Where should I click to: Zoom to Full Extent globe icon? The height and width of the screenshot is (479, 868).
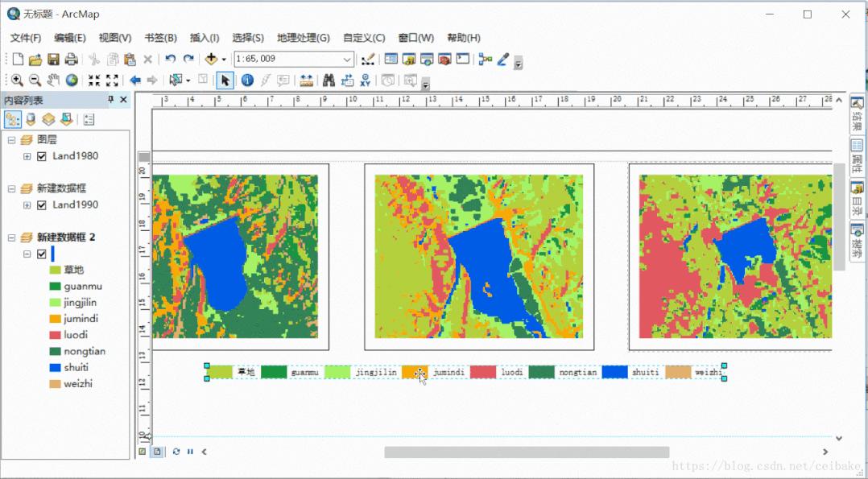tap(72, 80)
